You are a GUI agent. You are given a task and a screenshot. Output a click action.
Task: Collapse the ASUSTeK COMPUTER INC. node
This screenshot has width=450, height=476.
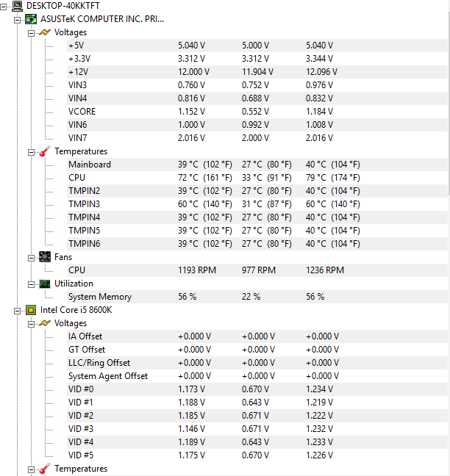pos(18,19)
